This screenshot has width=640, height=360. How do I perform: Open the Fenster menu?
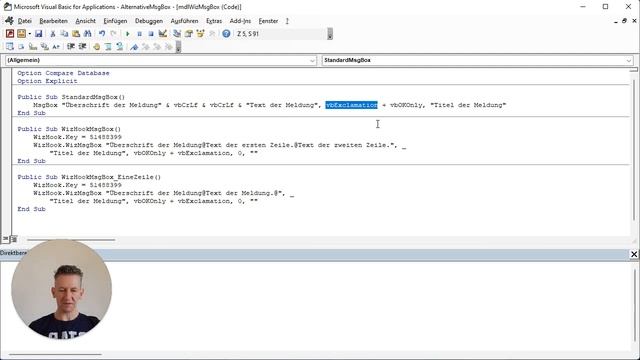click(x=268, y=21)
